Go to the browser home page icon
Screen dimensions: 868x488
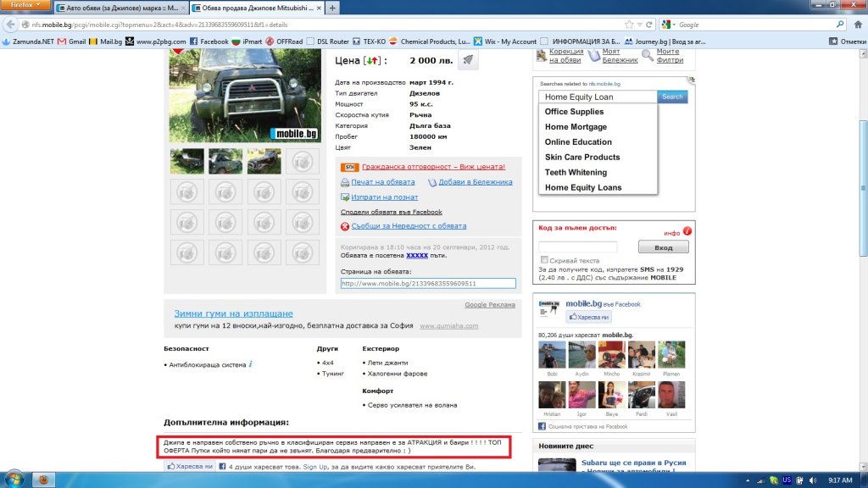[858, 25]
